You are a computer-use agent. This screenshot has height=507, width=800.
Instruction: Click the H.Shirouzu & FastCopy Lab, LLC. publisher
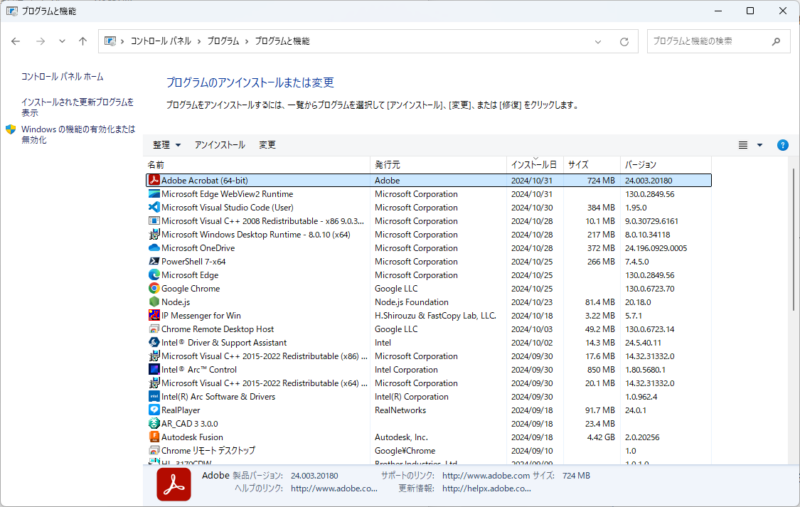(435, 315)
